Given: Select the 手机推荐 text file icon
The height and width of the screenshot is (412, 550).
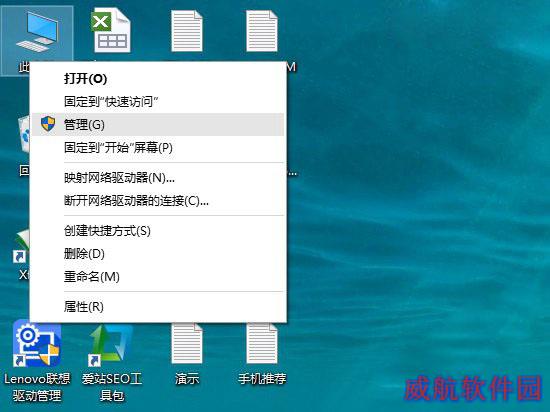Looking at the screenshot, I should [262, 344].
